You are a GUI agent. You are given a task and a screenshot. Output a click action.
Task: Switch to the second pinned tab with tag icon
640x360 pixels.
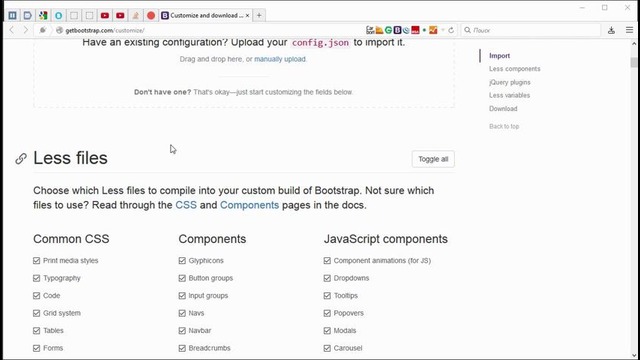coord(27,16)
